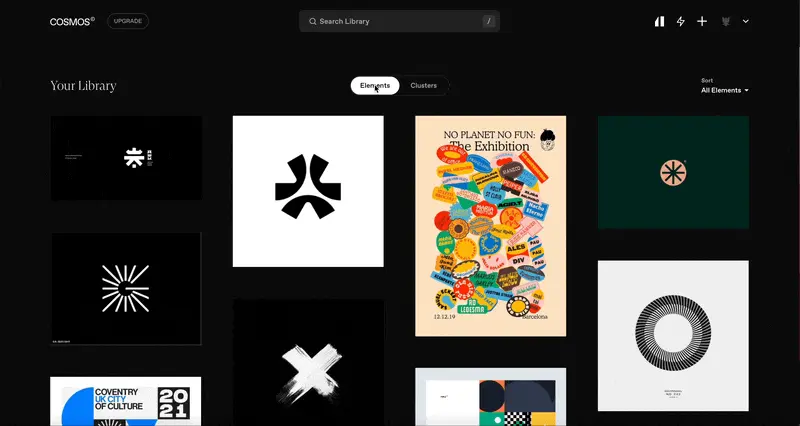Open the profile avatar icon
Image resolution: width=800 pixels, height=426 pixels.
click(x=726, y=21)
